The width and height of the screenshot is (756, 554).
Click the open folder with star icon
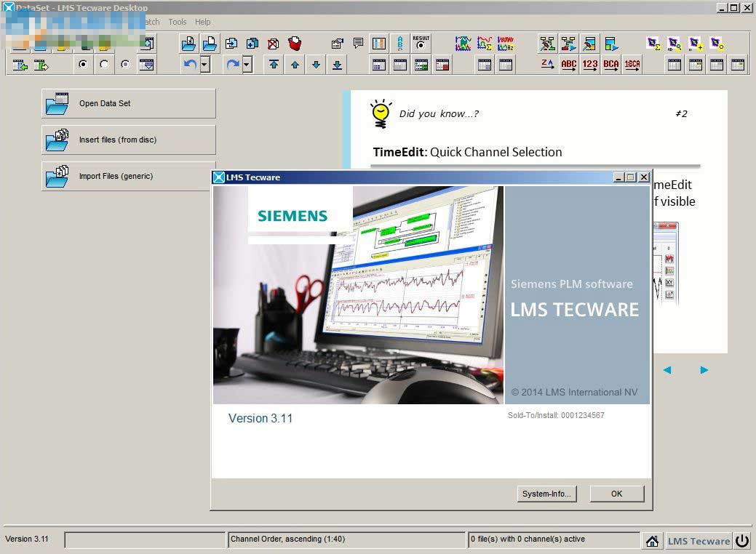(188, 44)
